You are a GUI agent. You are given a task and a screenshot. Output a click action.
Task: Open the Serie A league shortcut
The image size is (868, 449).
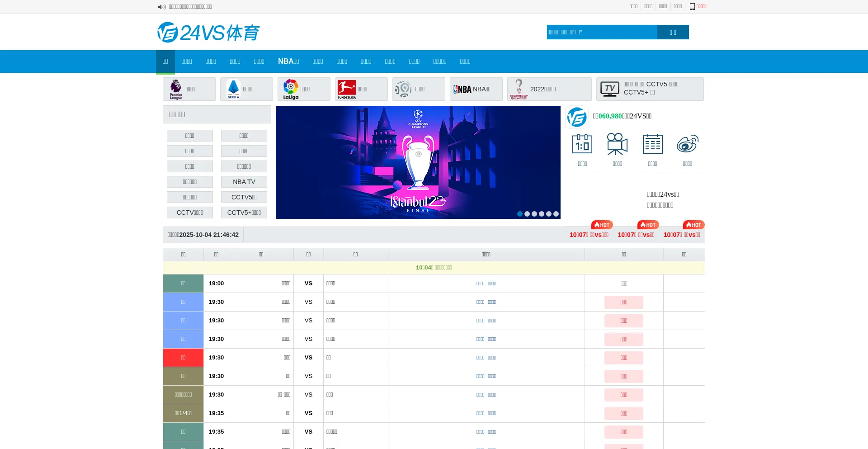click(x=233, y=89)
